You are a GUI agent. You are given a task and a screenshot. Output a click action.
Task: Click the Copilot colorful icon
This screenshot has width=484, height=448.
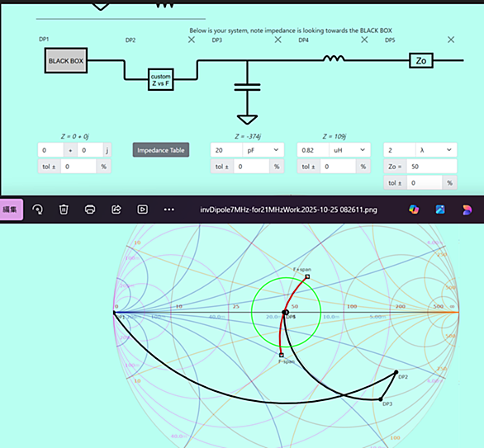(414, 210)
